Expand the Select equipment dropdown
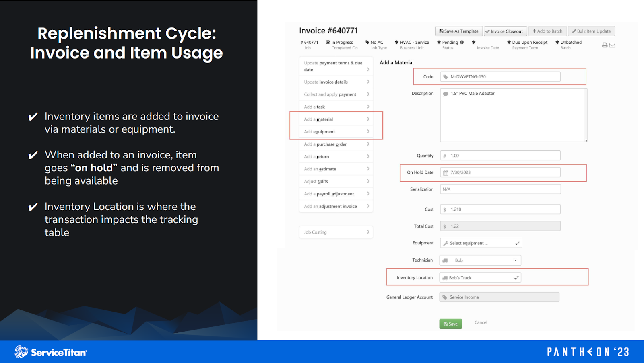The width and height of the screenshot is (644, 363). pyautogui.click(x=517, y=243)
